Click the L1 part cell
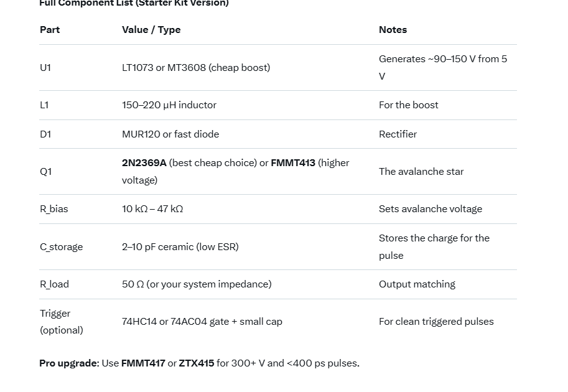Viewport: 568px width, 392px height. coord(44,105)
